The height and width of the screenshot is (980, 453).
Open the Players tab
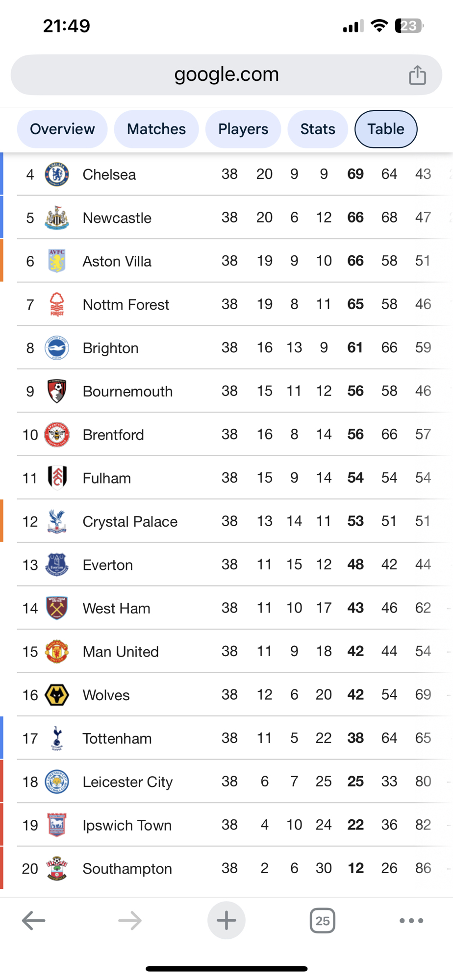(x=243, y=129)
